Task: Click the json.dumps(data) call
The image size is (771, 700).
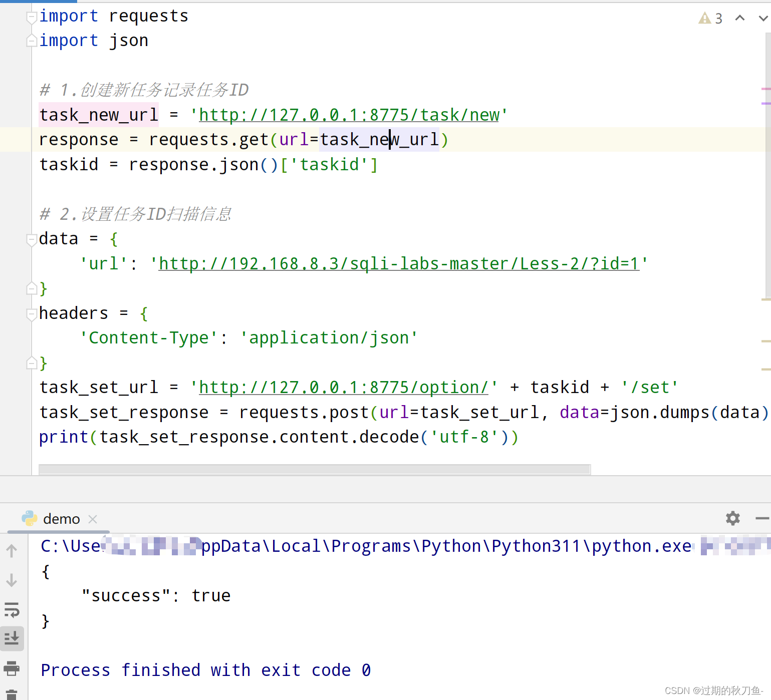Action: [x=689, y=413]
